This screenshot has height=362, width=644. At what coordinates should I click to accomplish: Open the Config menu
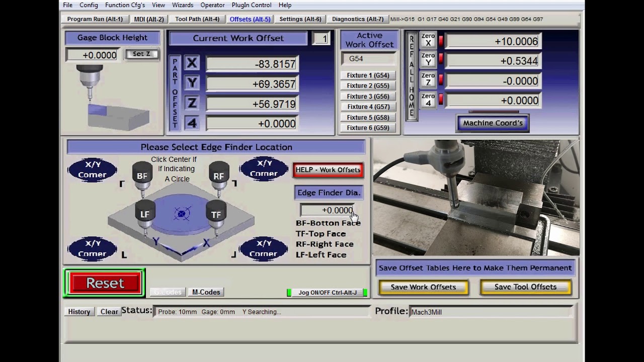click(89, 5)
